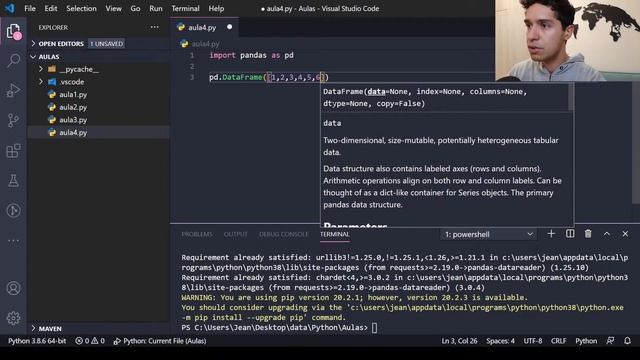Screen dimensions: 640x360
Task: Open the Accounts menu
Action: 13,288
